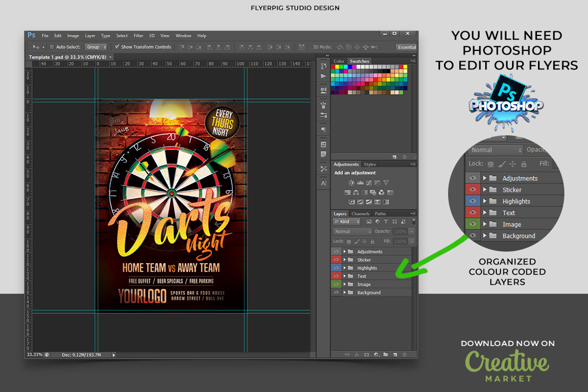
Task: Open the Filter menu
Action: click(139, 36)
